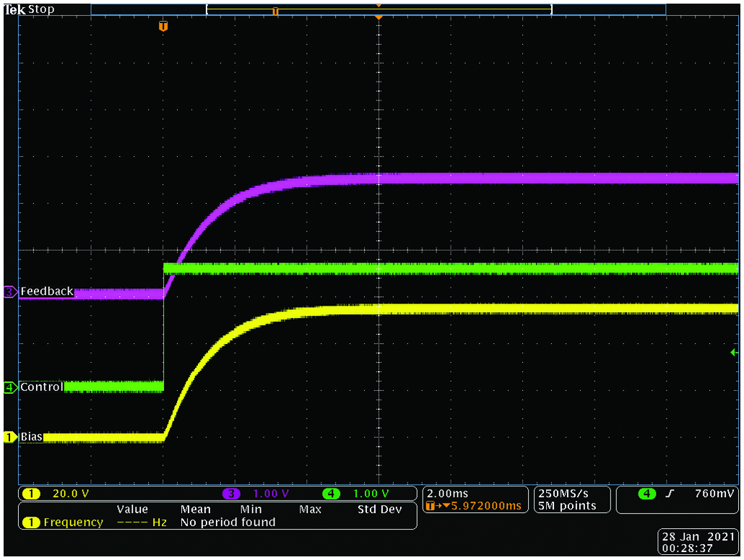744x560 pixels.
Task: Click the record overview bar's left bracket
Action: (208, 9)
